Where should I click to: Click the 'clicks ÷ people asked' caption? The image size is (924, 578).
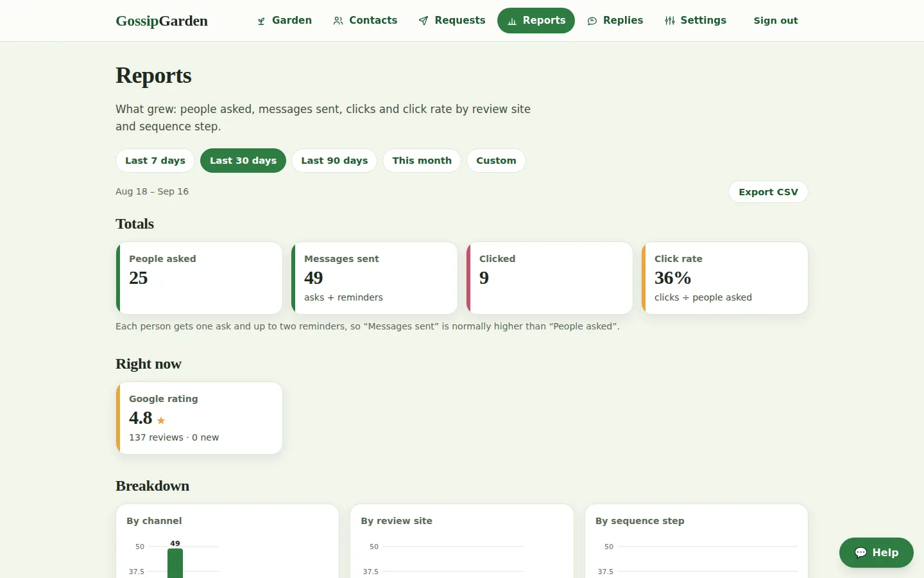(x=703, y=297)
